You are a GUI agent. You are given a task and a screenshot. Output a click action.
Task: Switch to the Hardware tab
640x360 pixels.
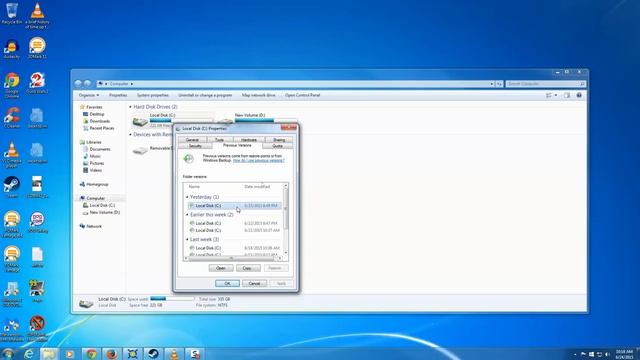249,140
